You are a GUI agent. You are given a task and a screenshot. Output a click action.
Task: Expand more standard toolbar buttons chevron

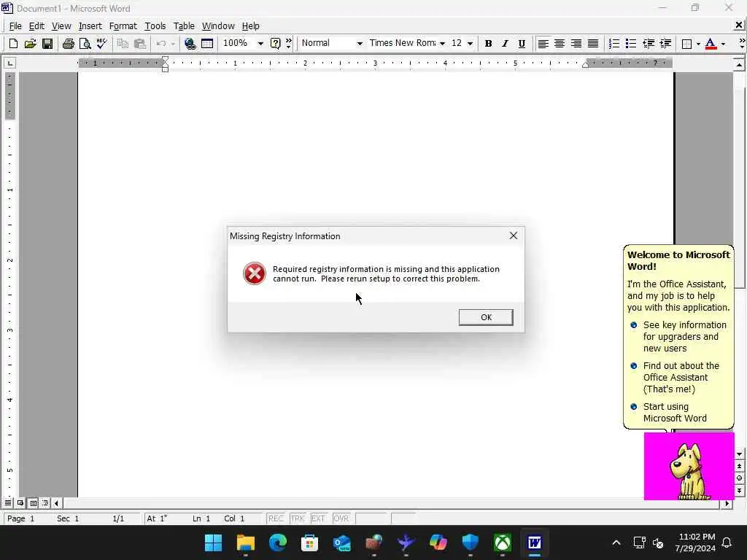[288, 43]
